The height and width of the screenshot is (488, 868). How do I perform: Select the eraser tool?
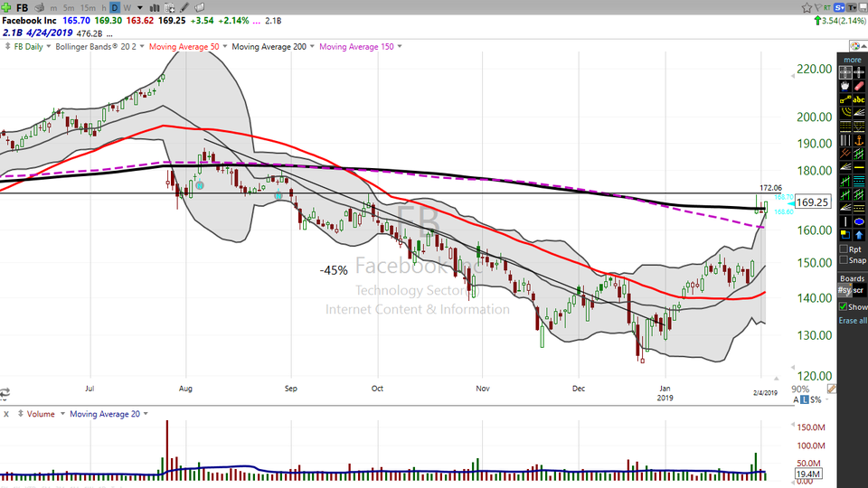click(x=859, y=86)
